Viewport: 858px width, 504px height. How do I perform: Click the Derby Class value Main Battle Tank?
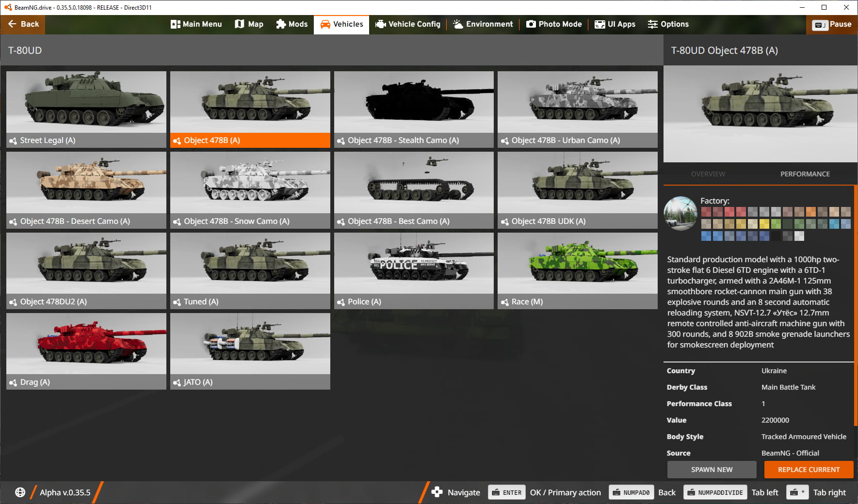point(788,387)
